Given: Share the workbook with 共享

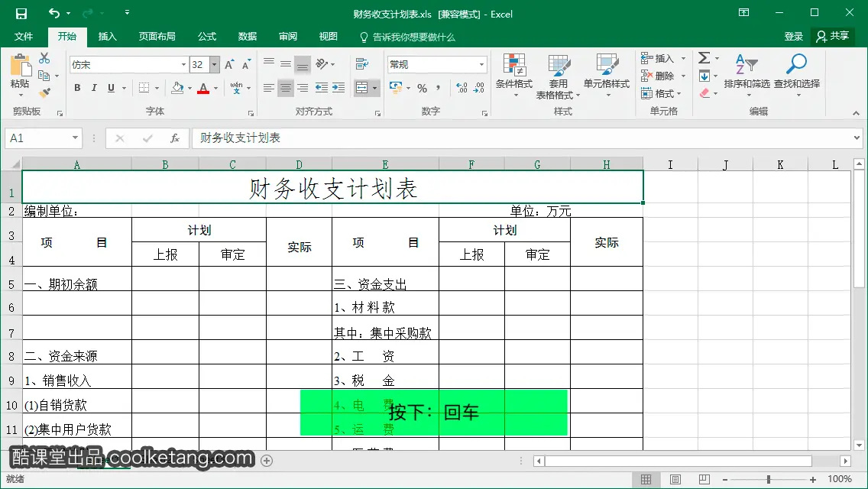Looking at the screenshot, I should (x=833, y=37).
